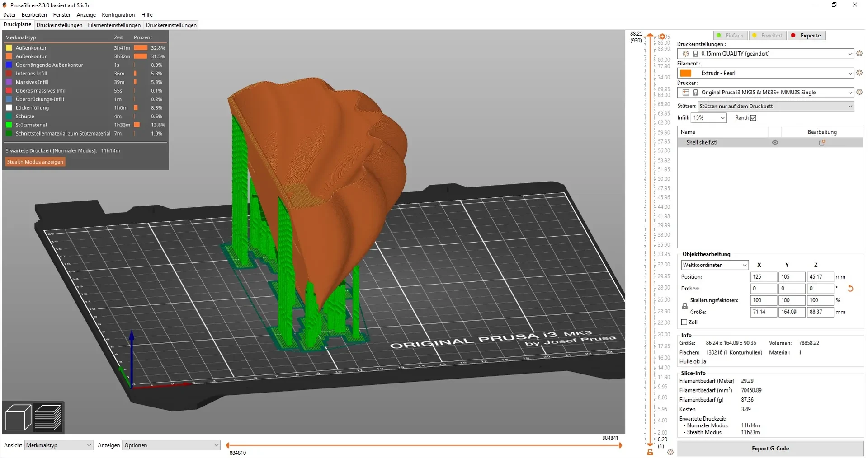Click Stealth Modus anzeigen button
Screen dimensions: 868x458
tap(35, 162)
